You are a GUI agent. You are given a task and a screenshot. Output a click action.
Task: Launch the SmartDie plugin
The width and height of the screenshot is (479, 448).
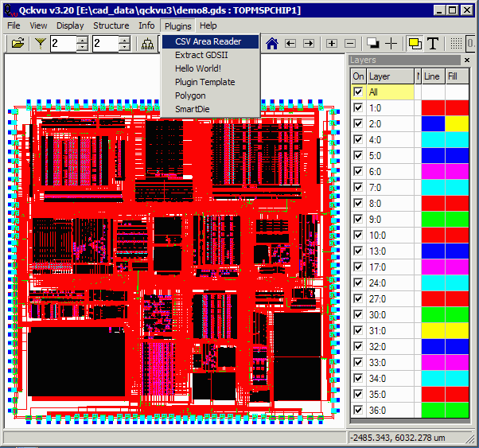[211, 109]
